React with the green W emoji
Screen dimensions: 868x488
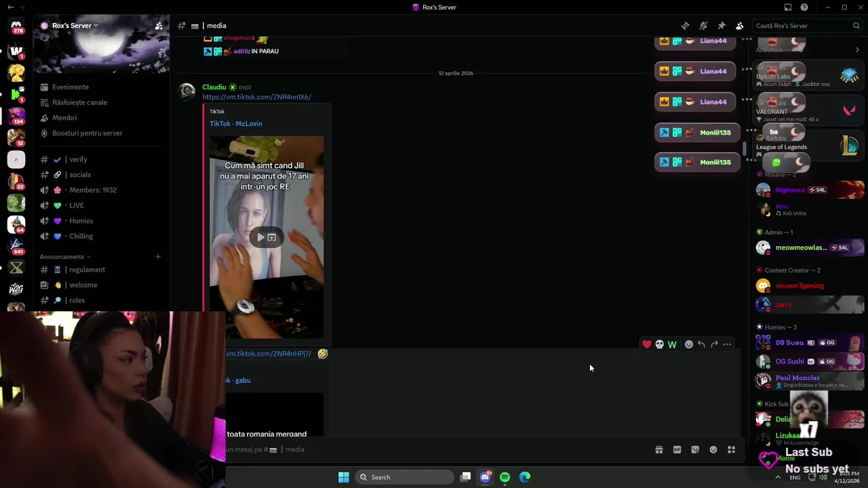click(x=672, y=344)
